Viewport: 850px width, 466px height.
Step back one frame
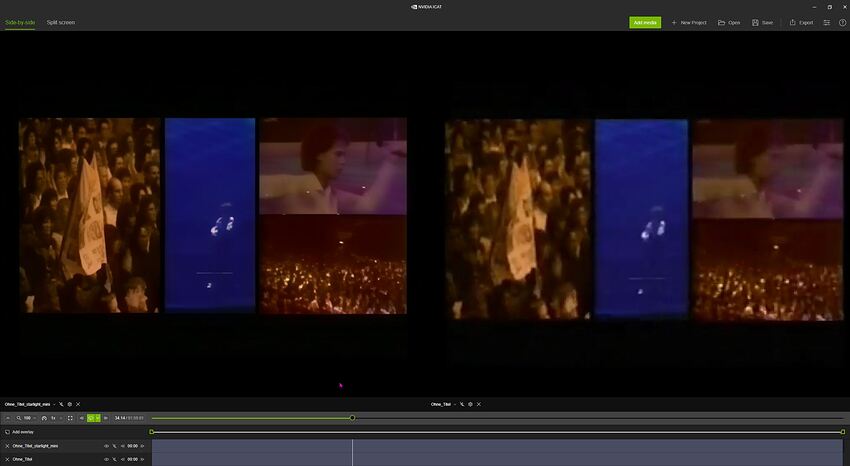[x=81, y=418]
